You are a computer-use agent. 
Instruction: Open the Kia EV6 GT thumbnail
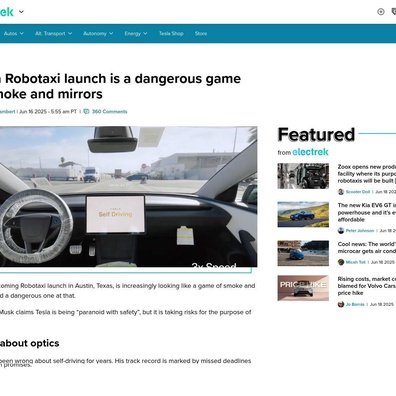pyautogui.click(x=303, y=214)
